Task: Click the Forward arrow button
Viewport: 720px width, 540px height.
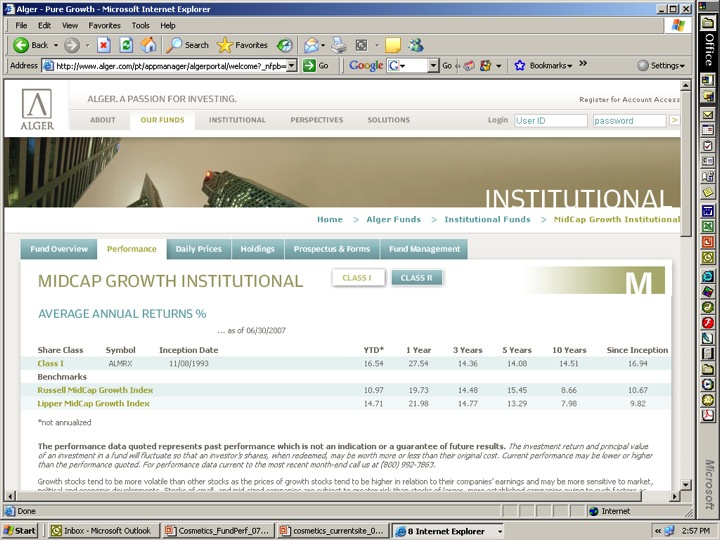Action: coord(72,45)
